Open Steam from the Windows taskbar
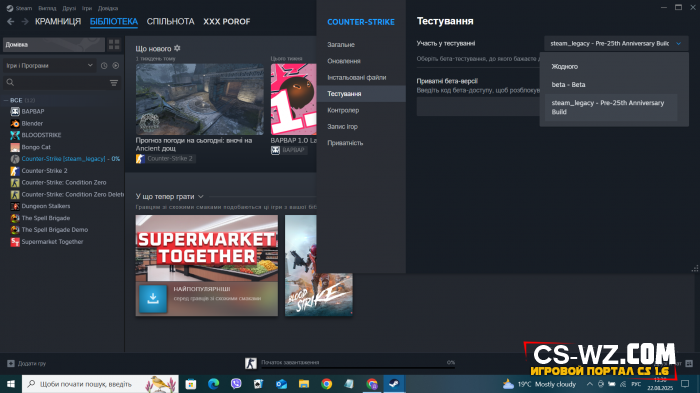This screenshot has width=700, height=393. (394, 384)
